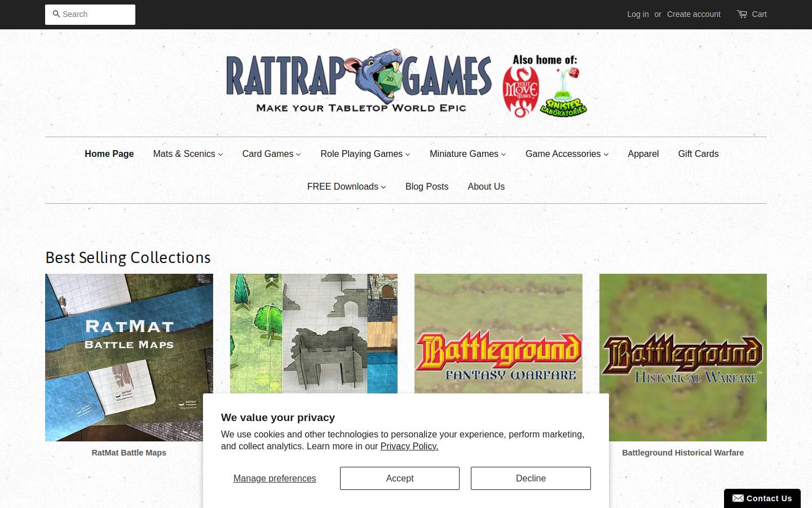This screenshot has height=508, width=812.
Task: Click the search magnifier icon
Action: [x=56, y=14]
